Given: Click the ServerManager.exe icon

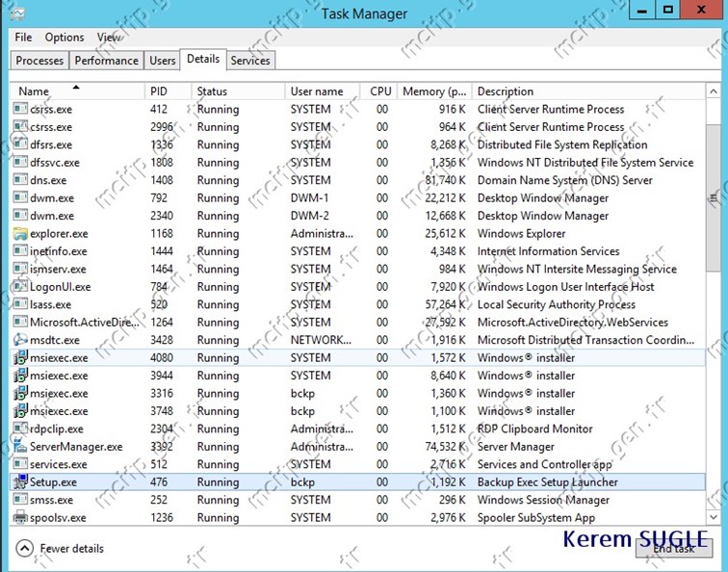Looking at the screenshot, I should (20, 446).
